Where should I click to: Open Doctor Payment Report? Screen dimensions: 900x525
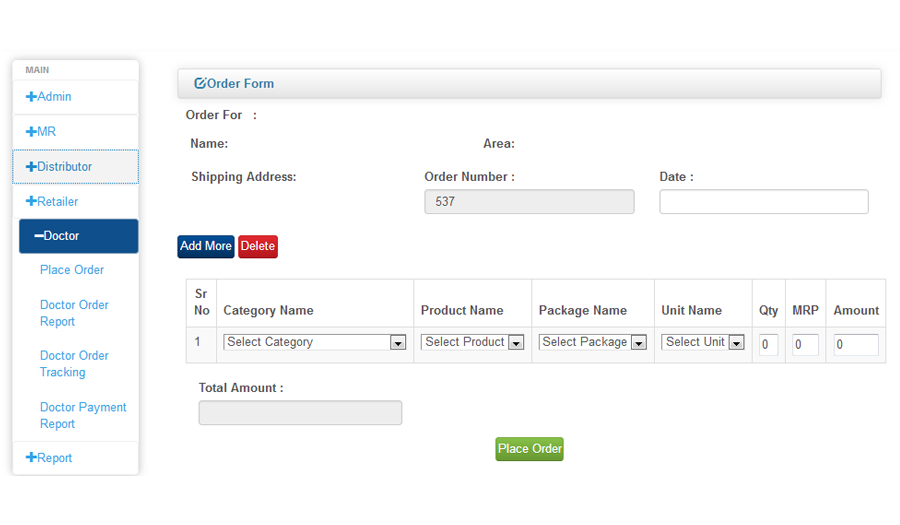[83, 415]
